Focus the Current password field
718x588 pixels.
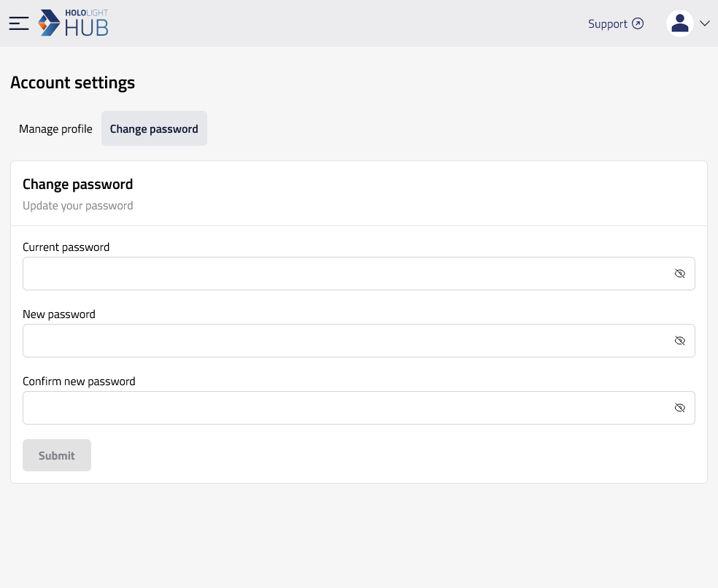[358, 274]
